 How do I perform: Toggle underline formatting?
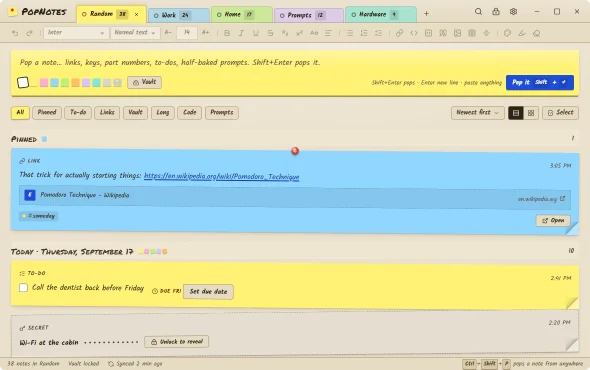(x=256, y=33)
